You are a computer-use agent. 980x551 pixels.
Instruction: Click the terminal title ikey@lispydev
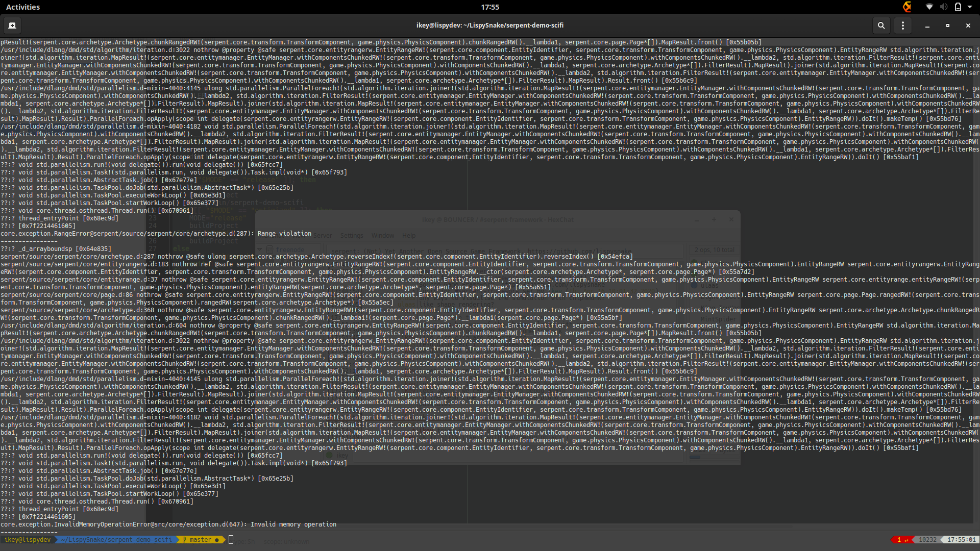pyautogui.click(x=490, y=25)
